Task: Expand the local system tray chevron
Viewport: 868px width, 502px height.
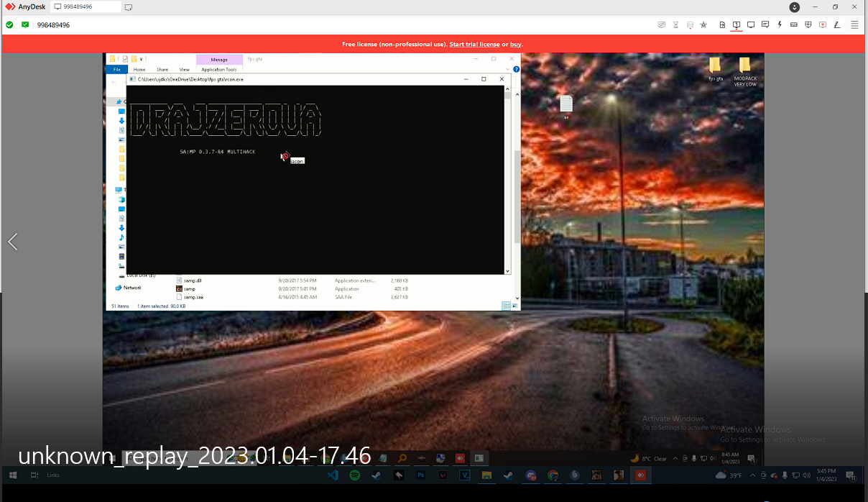Action: coord(753,475)
